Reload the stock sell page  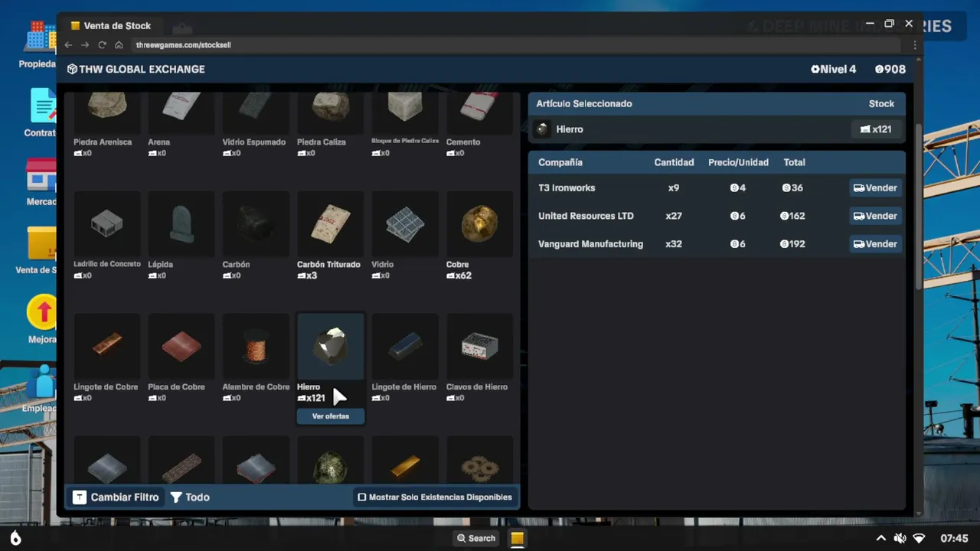[x=102, y=45]
